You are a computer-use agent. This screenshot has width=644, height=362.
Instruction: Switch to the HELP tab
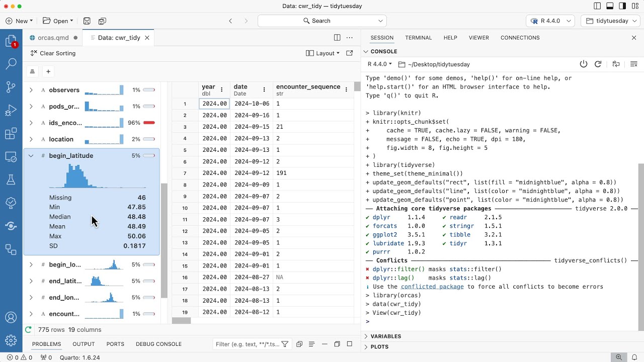coord(450,38)
